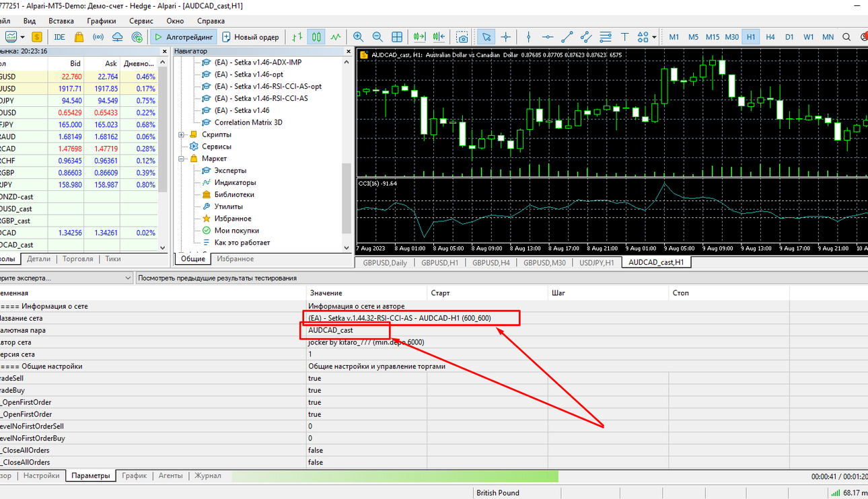Select the text label tool (T icon)
The height and width of the screenshot is (499, 868).
tap(624, 37)
